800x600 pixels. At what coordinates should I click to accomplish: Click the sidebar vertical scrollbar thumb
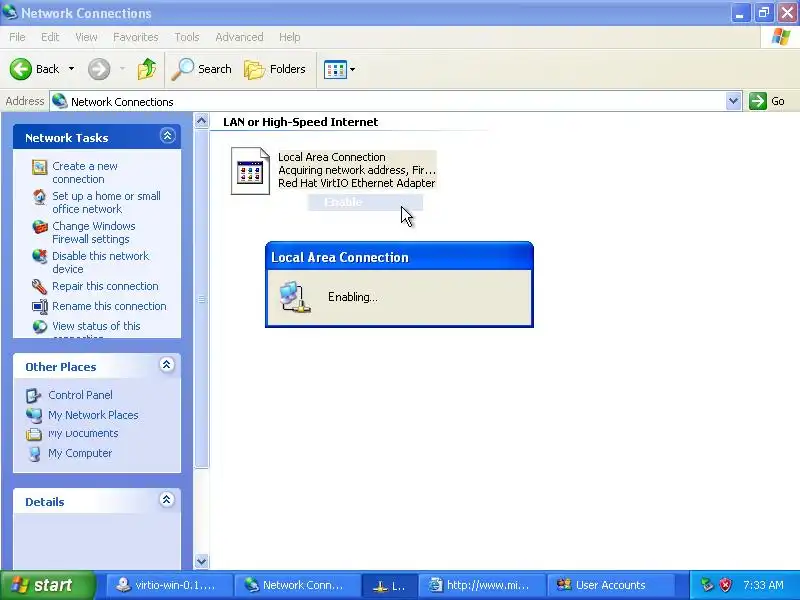(202, 298)
